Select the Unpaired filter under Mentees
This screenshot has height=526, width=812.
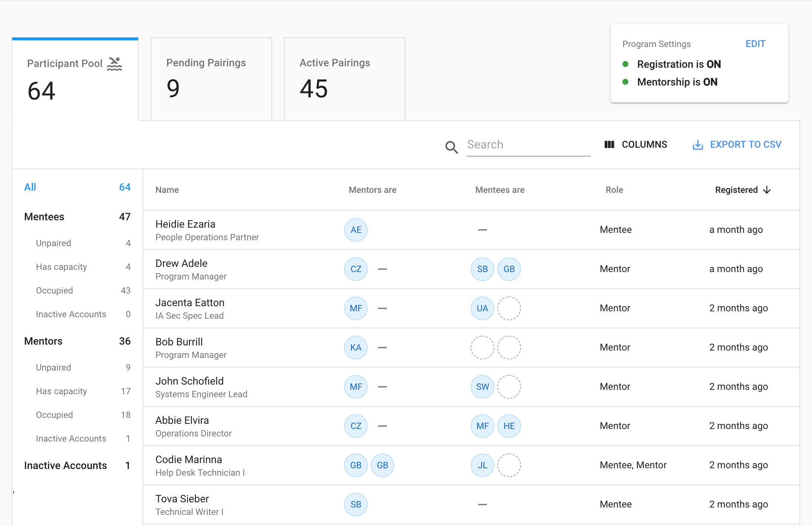tap(53, 243)
